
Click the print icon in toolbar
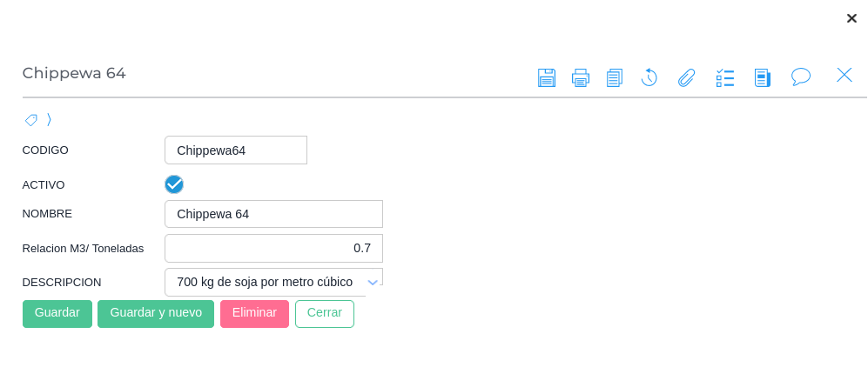581,77
